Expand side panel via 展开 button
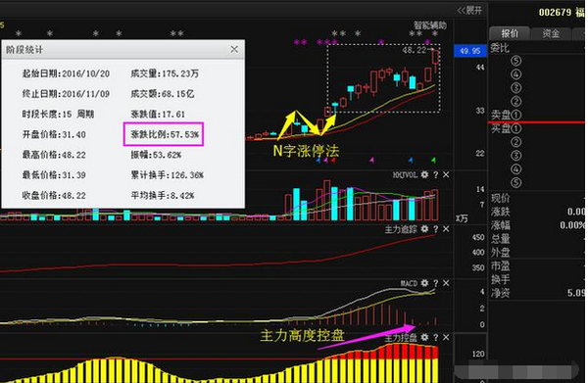Screen dimensions: 588x383 [x=469, y=11]
